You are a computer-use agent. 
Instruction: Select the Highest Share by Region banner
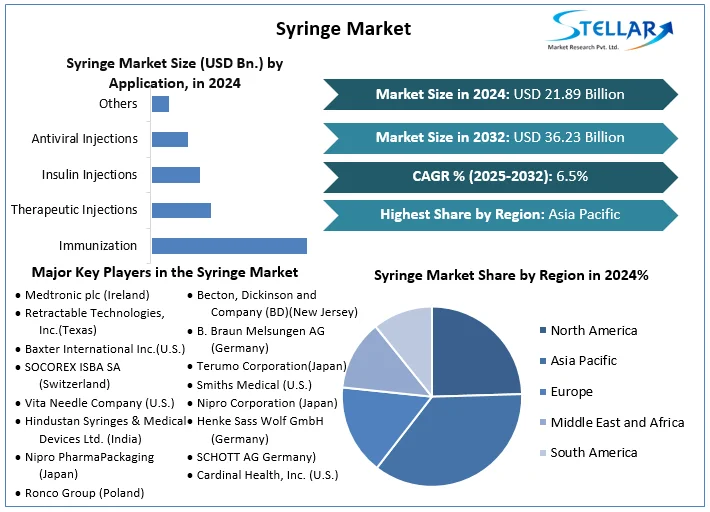500,214
